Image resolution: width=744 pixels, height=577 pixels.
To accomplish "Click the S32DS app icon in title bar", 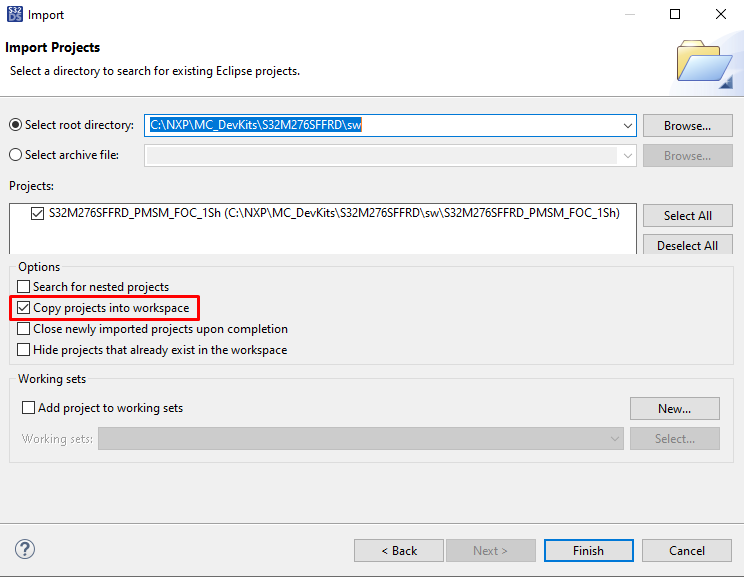I will click(16, 14).
